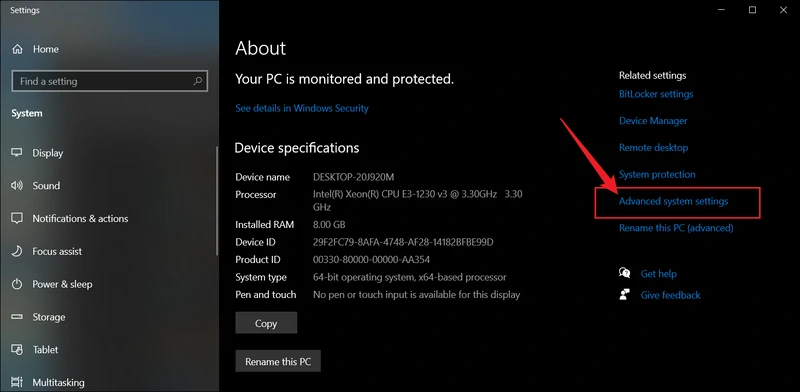Click the Storage drive icon
Screen dimensions: 800x392
click(x=17, y=316)
